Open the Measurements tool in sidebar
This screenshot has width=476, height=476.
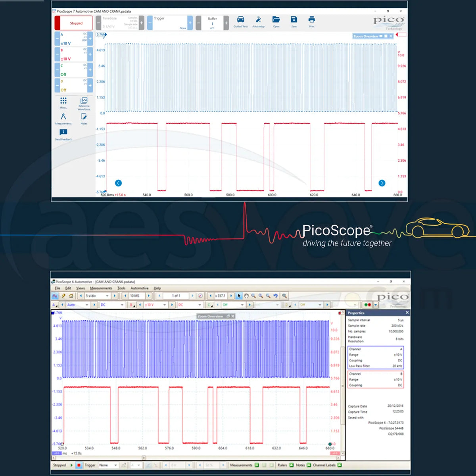point(63,117)
